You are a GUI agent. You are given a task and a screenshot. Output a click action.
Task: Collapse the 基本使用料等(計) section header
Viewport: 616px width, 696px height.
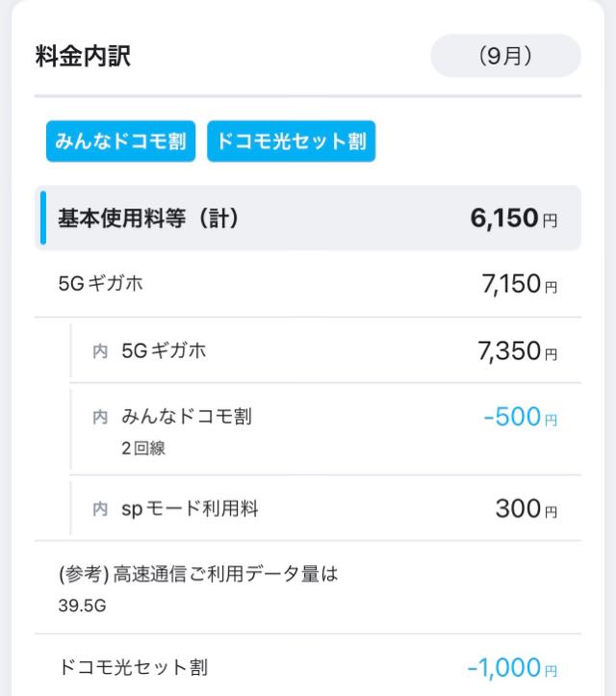[308, 218]
